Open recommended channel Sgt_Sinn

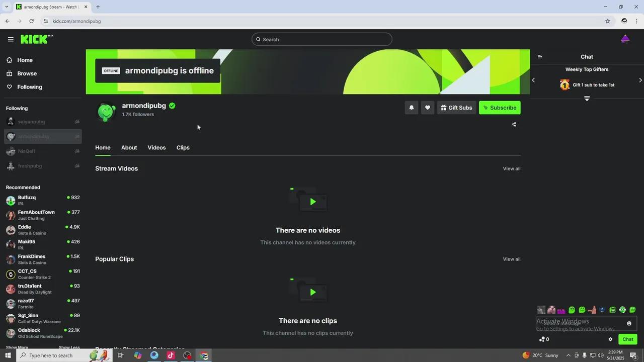43,318
